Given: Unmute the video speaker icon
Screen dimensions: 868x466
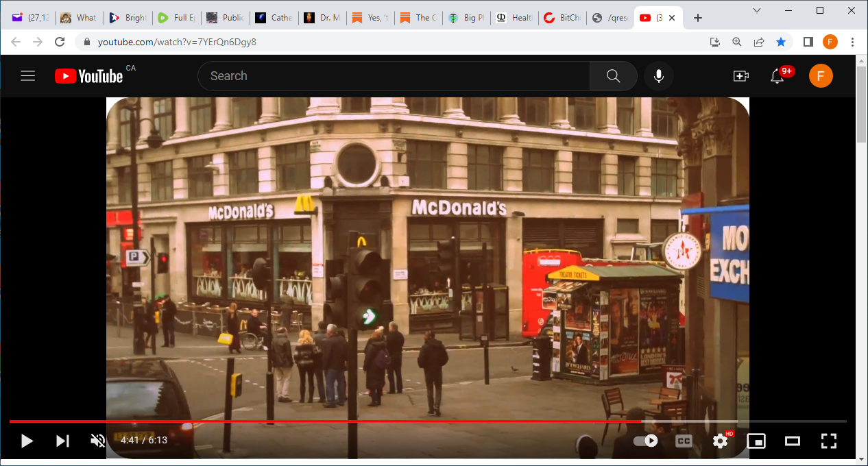Looking at the screenshot, I should pos(98,441).
